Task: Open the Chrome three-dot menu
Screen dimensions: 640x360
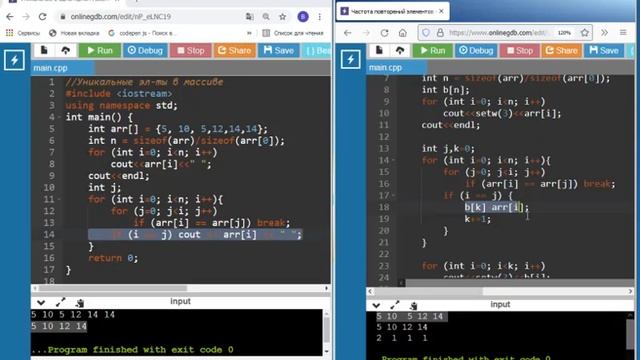Action: pyautogui.click(x=320, y=17)
